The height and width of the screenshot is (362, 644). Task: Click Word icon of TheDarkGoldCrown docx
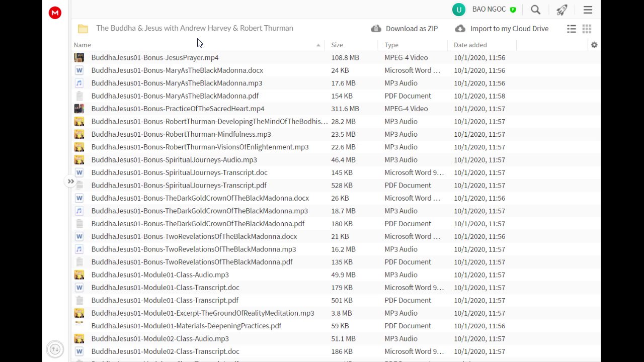coord(79,198)
